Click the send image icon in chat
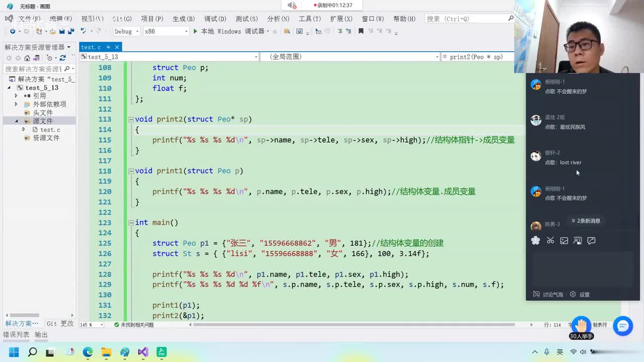644x362 pixels. pyautogui.click(x=564, y=241)
